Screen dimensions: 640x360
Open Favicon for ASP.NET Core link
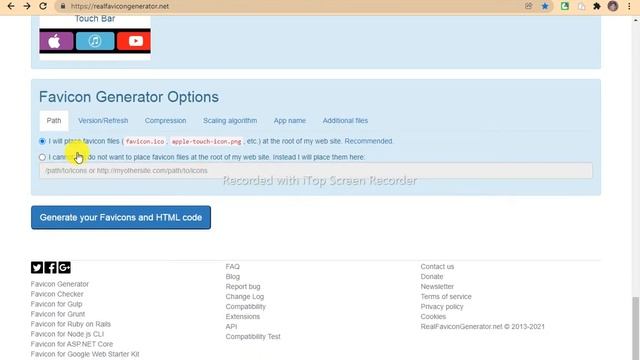click(72, 344)
